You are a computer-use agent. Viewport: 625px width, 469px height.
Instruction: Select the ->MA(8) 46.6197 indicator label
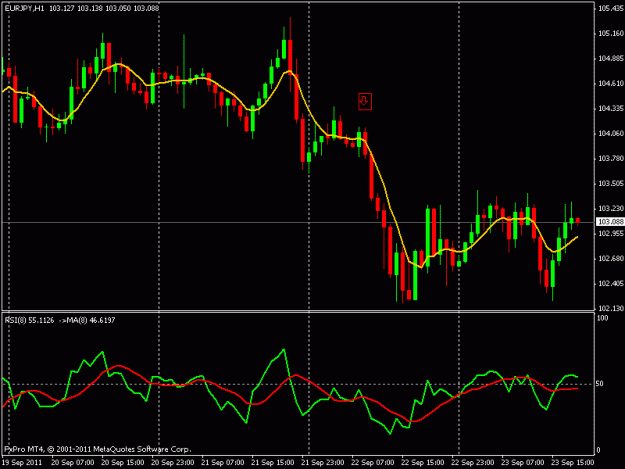(x=87, y=320)
